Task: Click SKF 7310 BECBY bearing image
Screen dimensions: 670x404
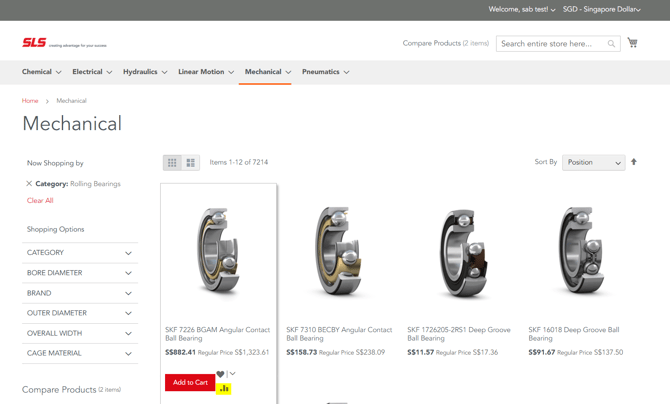Action: 339,252
